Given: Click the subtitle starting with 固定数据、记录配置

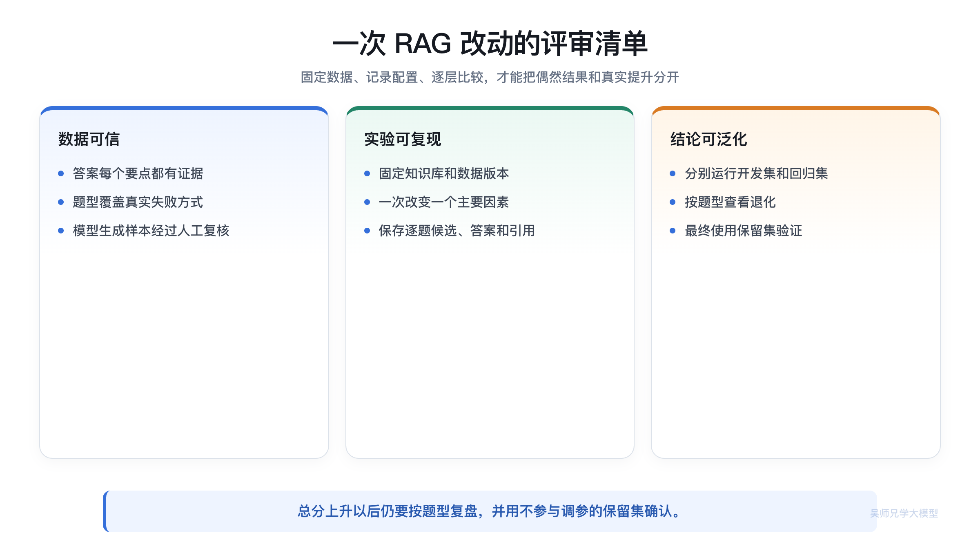Looking at the screenshot, I should (x=490, y=77).
